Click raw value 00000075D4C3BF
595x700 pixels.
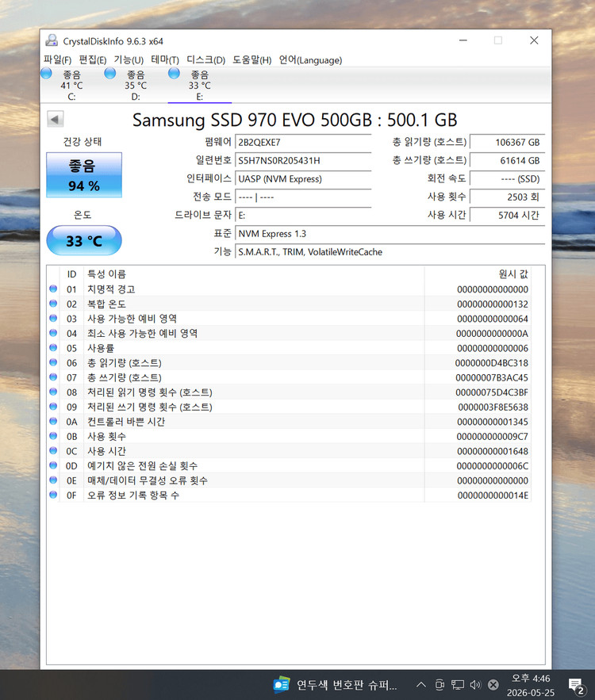(491, 392)
